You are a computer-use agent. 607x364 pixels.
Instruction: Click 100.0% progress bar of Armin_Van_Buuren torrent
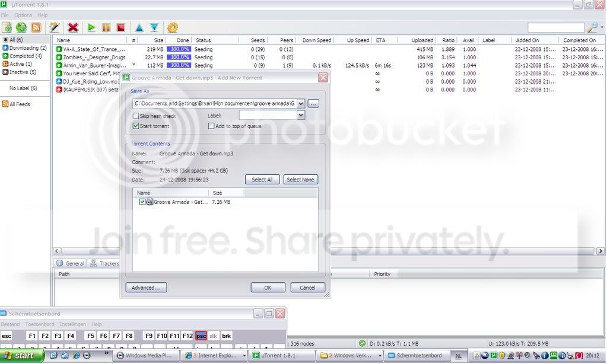[179, 65]
